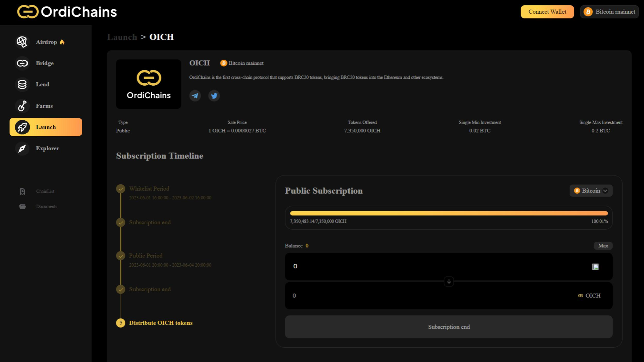
Task: Select the Airdrop menu item
Action: point(46,42)
